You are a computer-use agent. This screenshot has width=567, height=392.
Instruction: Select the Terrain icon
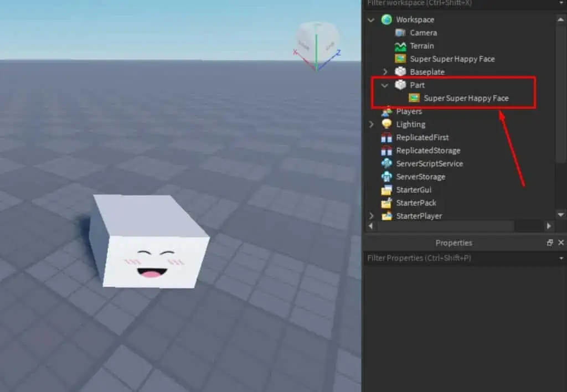400,45
